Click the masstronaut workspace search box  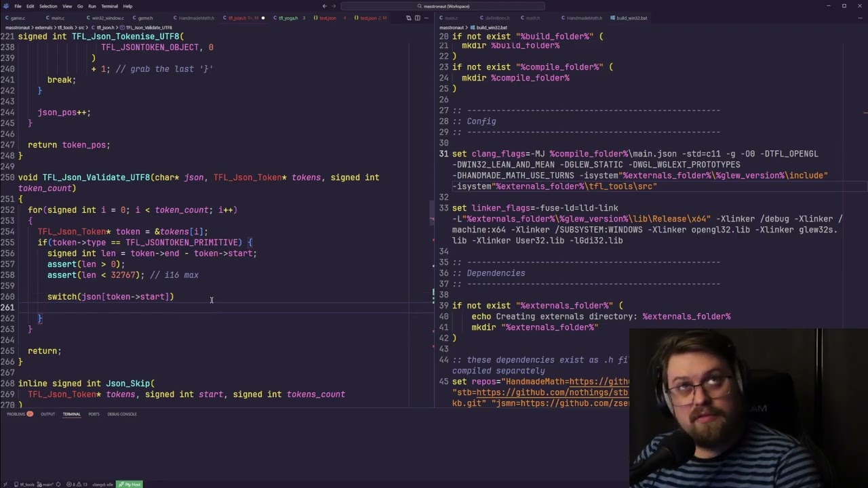tap(443, 6)
